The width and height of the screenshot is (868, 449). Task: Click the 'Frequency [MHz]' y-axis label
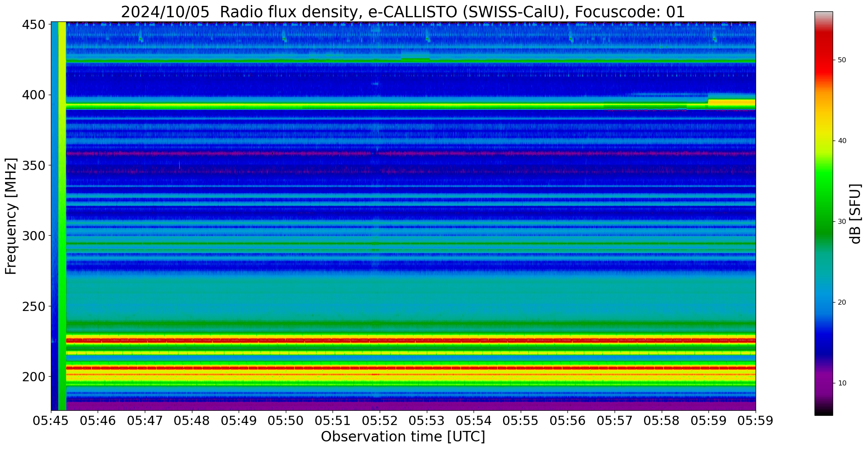pos(11,216)
